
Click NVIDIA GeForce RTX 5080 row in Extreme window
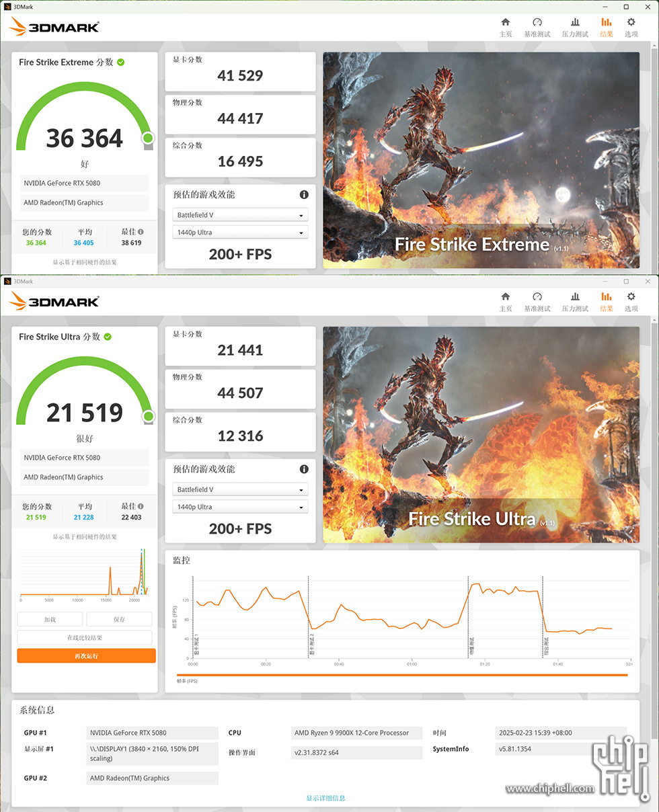tap(85, 183)
